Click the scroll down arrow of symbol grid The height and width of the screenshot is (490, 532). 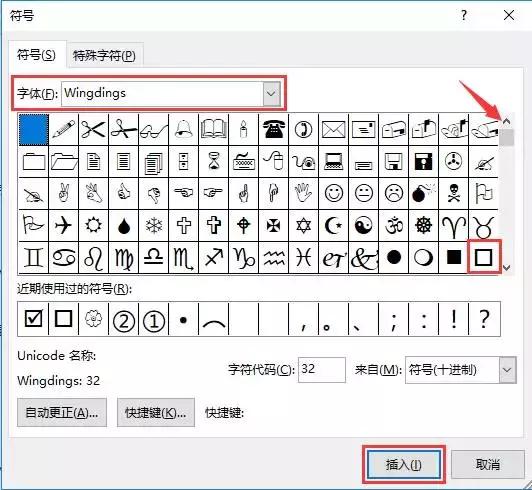point(507,267)
